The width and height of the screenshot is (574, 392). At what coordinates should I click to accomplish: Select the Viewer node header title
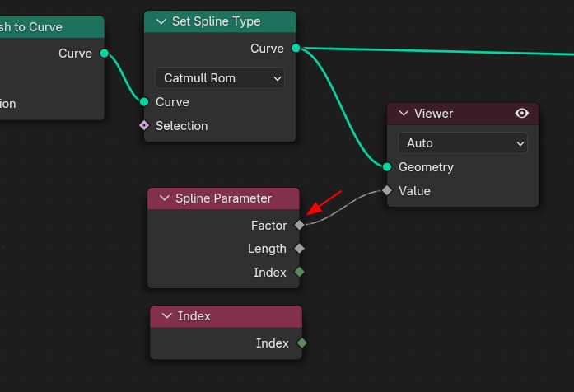point(433,114)
